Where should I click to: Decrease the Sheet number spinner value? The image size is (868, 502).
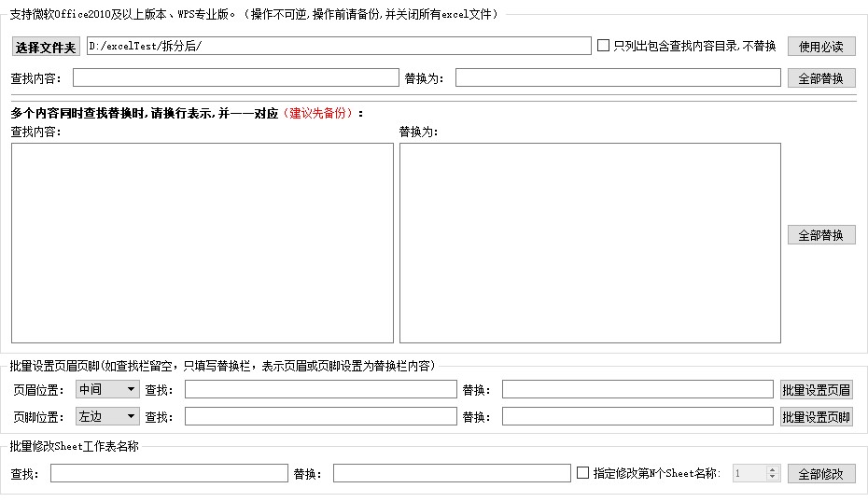pos(773,477)
